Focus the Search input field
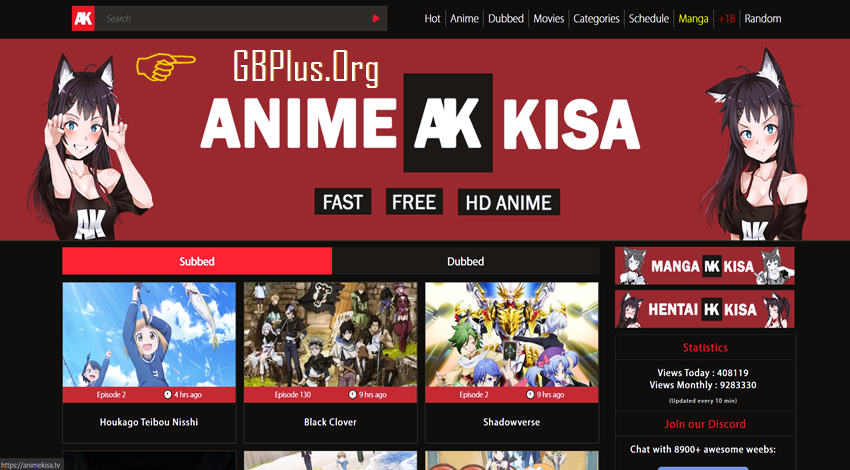 point(233,18)
